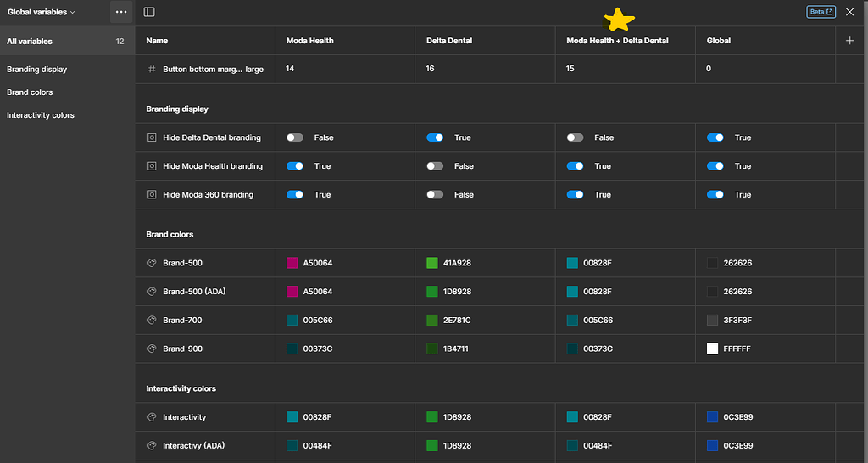Click Brand-500 magenta swatch under Moda Health
The width and height of the screenshot is (868, 463).
292,263
